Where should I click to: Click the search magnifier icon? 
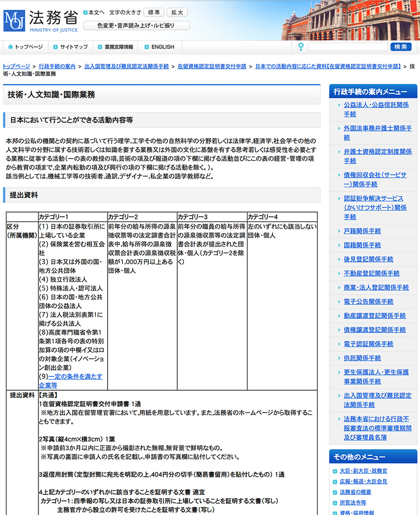tap(301, 47)
